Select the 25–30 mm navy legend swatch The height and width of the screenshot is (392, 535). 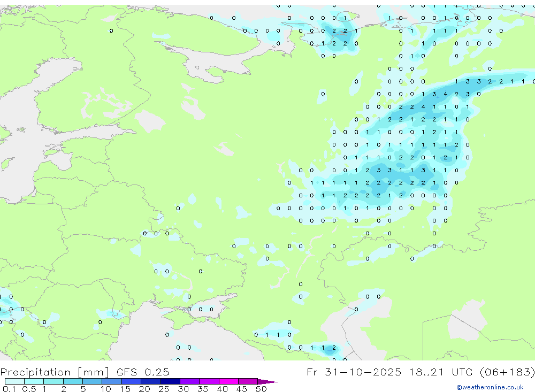[x=170, y=381]
